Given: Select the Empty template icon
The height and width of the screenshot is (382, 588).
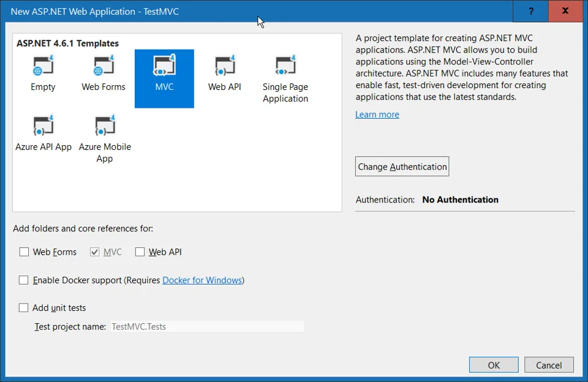Looking at the screenshot, I should point(43,66).
